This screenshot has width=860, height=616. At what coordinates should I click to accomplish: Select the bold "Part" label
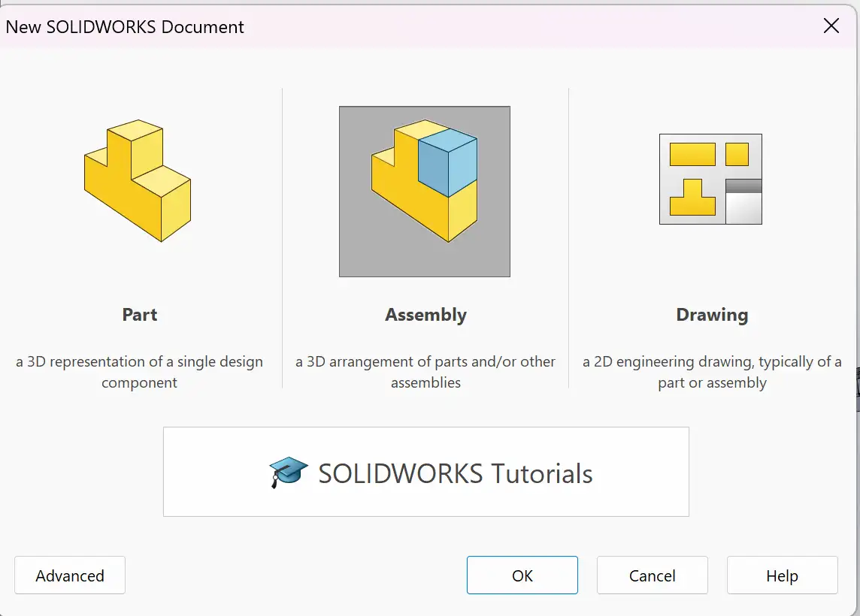coord(140,315)
